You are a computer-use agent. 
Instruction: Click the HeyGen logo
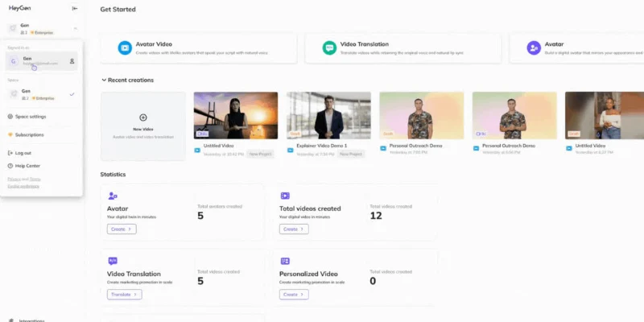pos(19,8)
